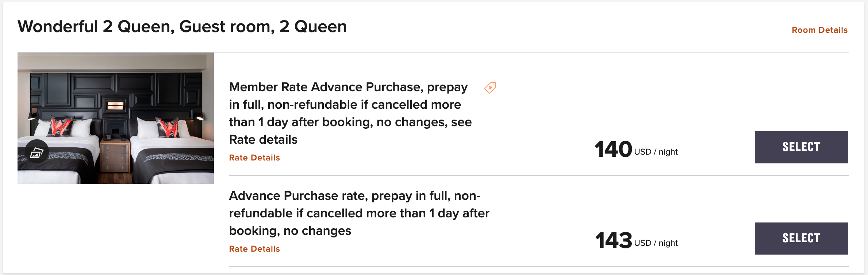The width and height of the screenshot is (868, 275).
Task: Click the Advance Purchase rate description text
Action: coord(359,213)
